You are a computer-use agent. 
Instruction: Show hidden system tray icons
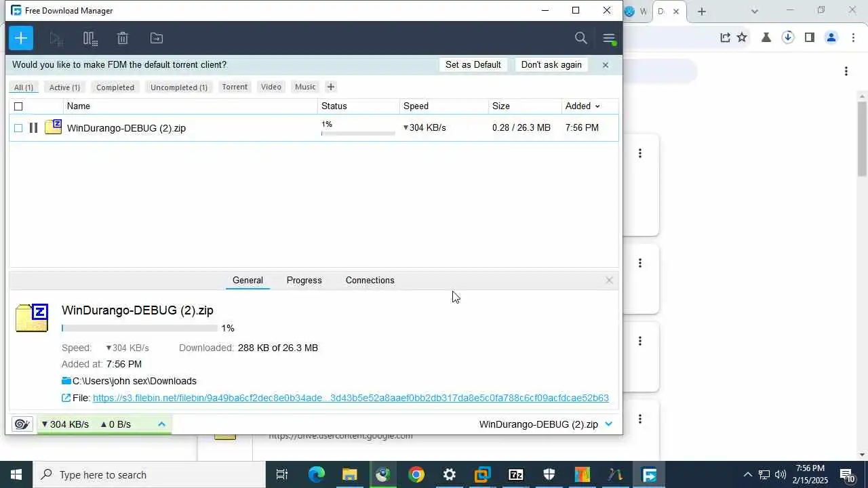pos(747,474)
